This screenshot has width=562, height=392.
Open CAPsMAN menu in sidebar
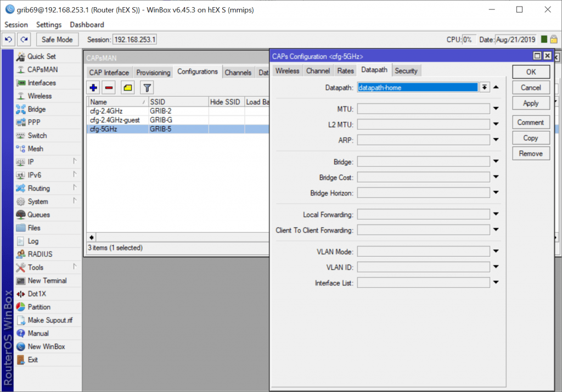click(x=42, y=70)
